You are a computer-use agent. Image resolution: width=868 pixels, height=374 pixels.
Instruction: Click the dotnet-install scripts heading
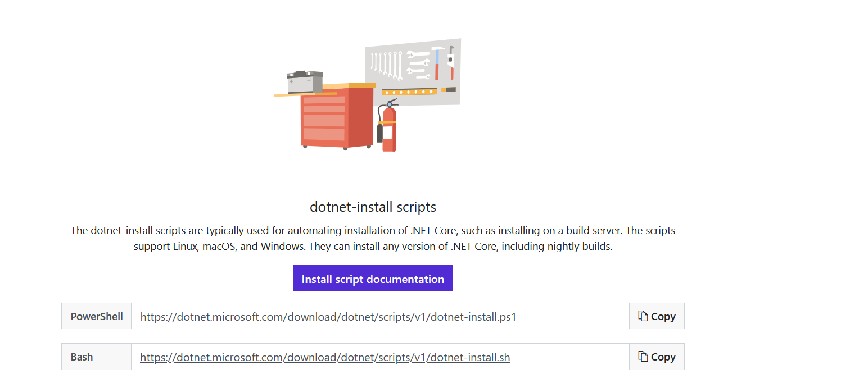point(373,207)
